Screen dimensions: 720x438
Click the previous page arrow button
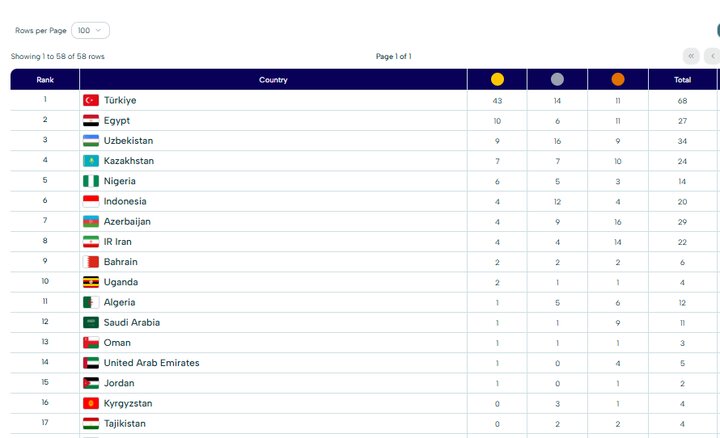712,56
